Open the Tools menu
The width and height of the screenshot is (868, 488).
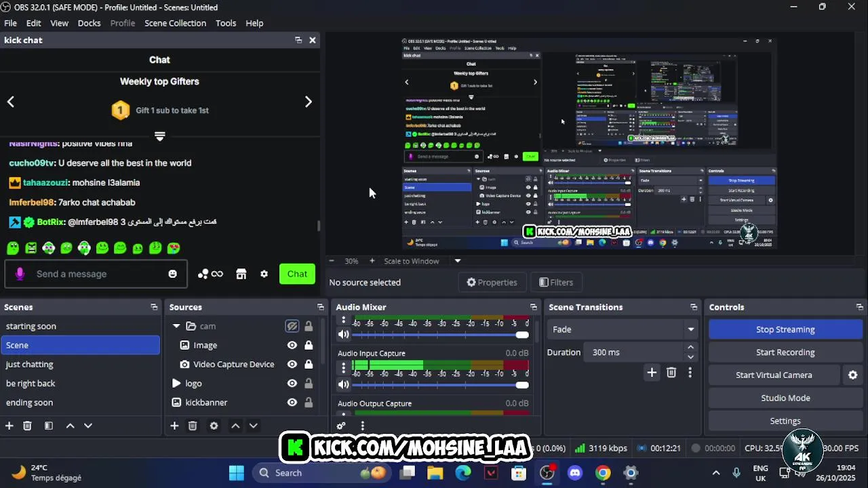(226, 23)
